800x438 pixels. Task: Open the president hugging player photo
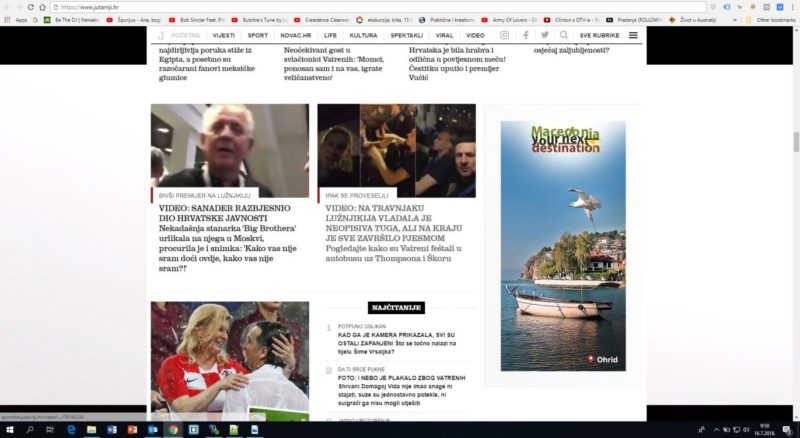[x=230, y=361]
